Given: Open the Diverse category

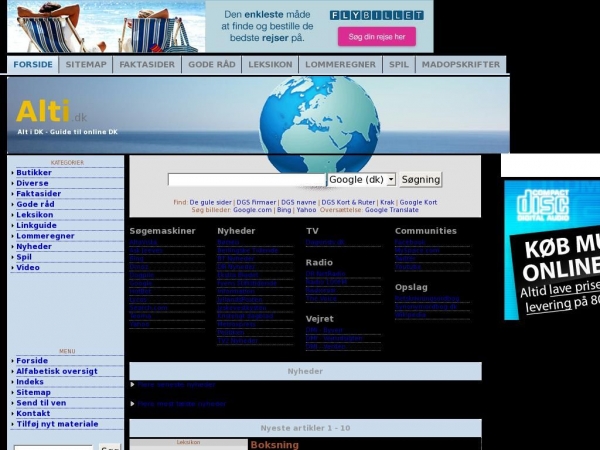Looking at the screenshot, I should (x=32, y=183).
